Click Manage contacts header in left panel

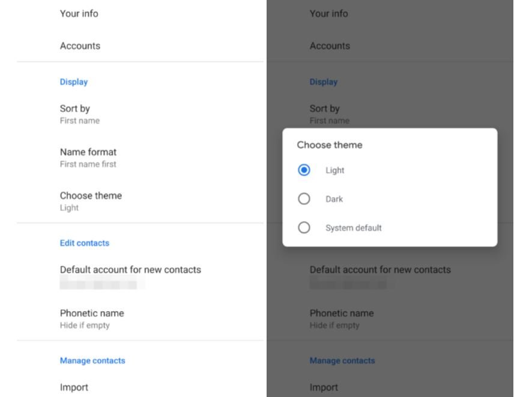pos(92,361)
